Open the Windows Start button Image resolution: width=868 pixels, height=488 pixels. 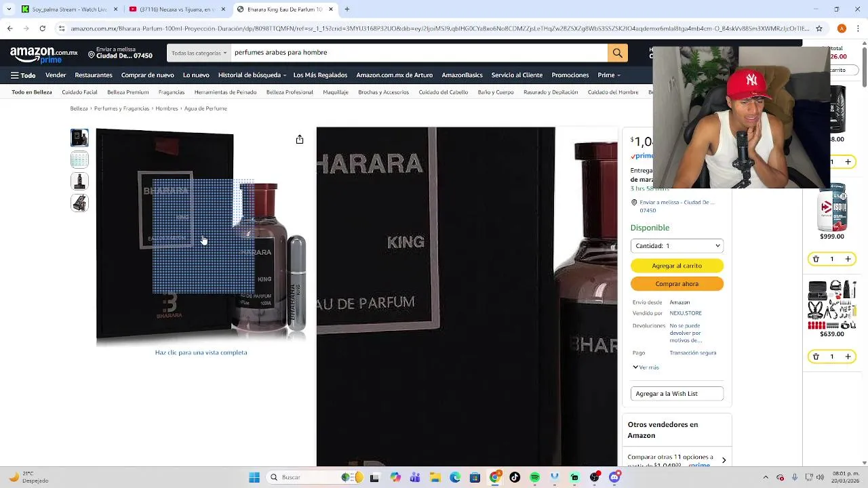point(254,477)
